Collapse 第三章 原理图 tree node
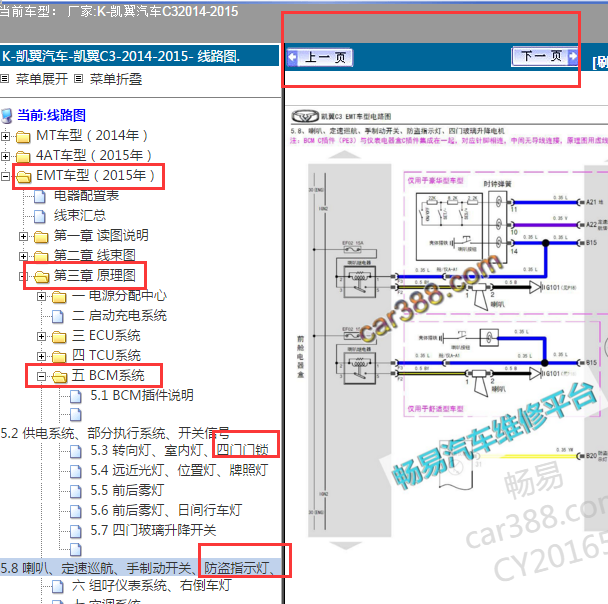 click(x=22, y=276)
